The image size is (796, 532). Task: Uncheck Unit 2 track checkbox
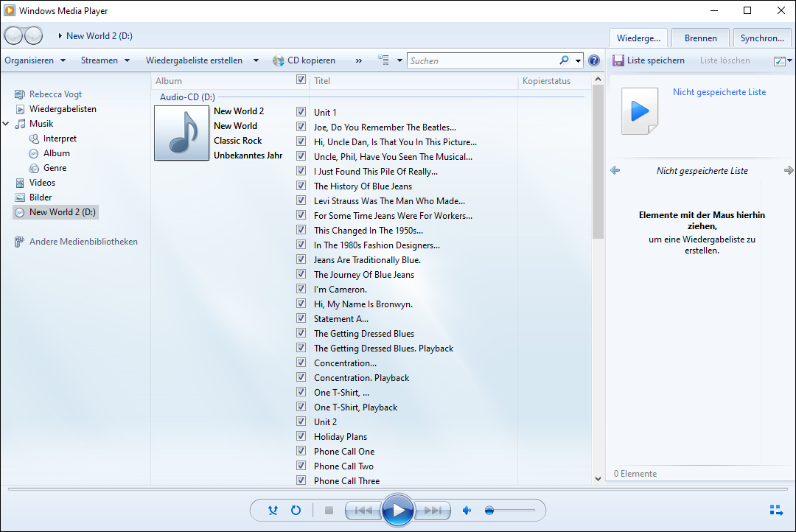click(301, 421)
